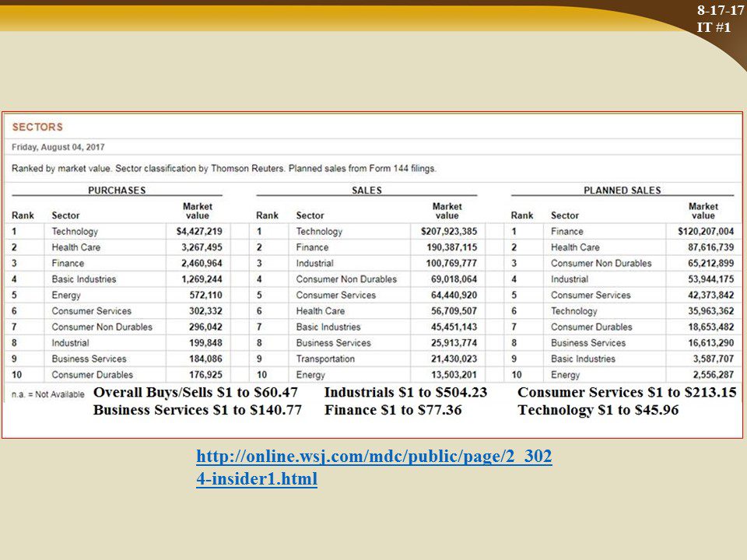Click the value '$4,427,219'
747x560 pixels.
pos(199,232)
